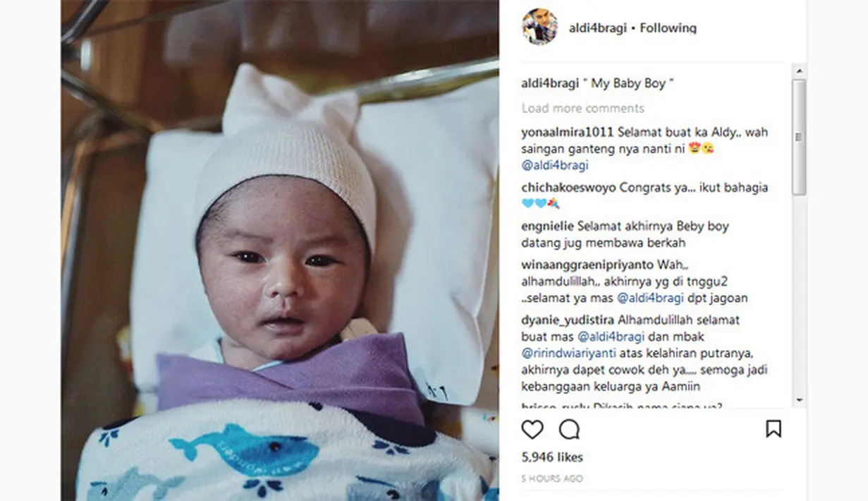
Task: Expand Load more comments
Action: (x=582, y=108)
